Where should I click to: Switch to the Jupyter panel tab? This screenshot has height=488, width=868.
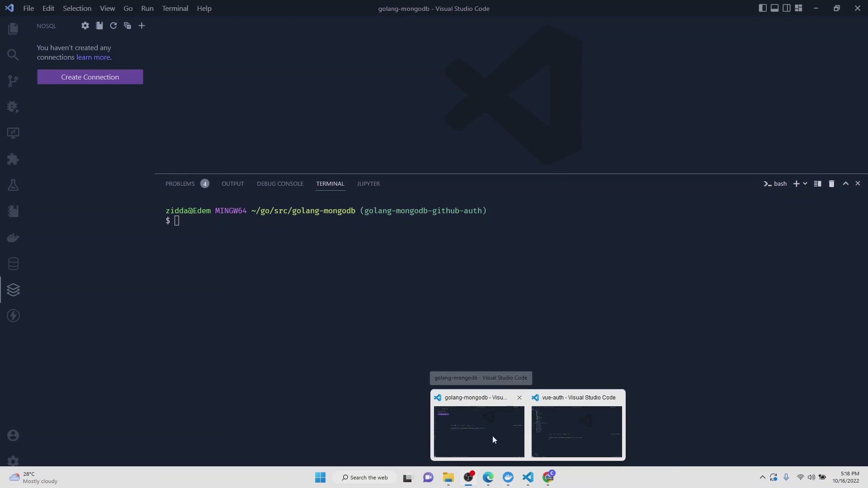tap(368, 184)
